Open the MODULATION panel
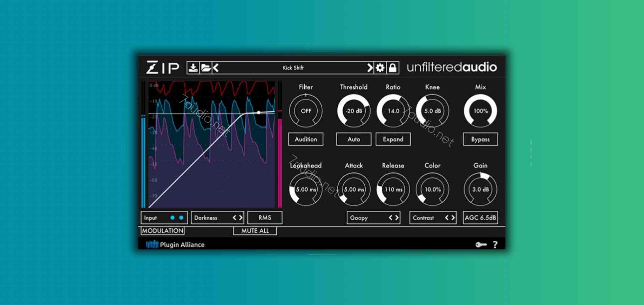The height and width of the screenshot is (305, 644). 163,231
